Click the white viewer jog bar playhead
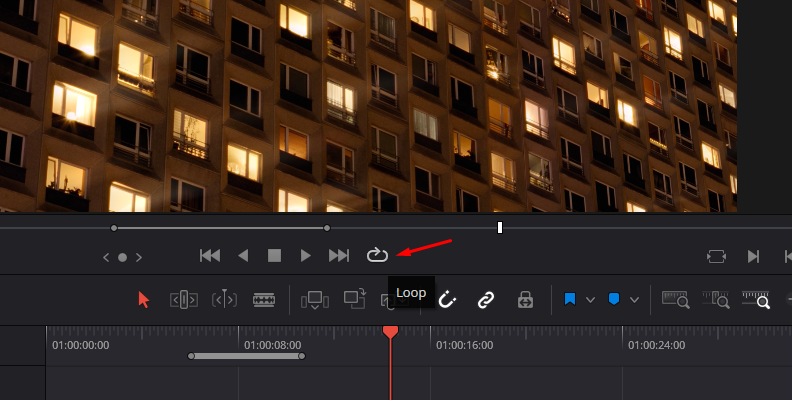 point(500,228)
